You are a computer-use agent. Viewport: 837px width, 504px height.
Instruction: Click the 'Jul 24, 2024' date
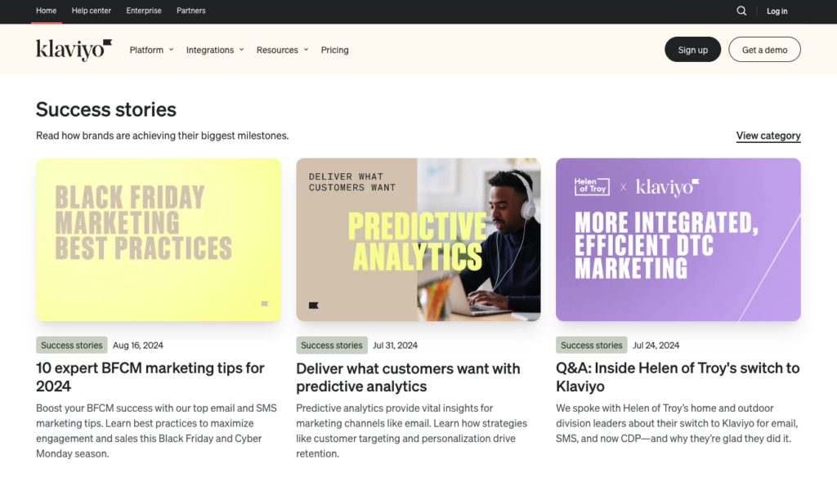(x=656, y=345)
